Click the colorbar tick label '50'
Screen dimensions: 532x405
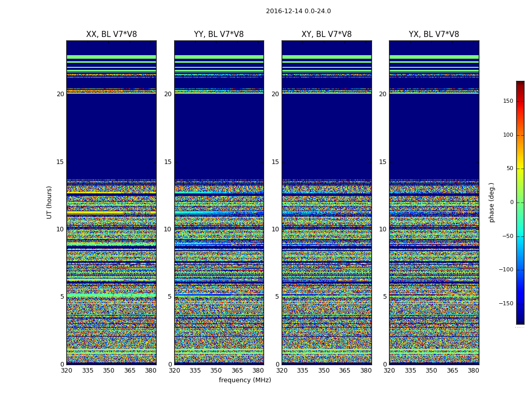pyautogui.click(x=510, y=169)
